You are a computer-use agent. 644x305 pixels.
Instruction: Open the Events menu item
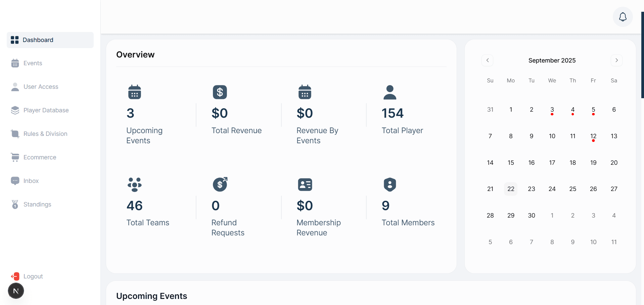point(33,63)
